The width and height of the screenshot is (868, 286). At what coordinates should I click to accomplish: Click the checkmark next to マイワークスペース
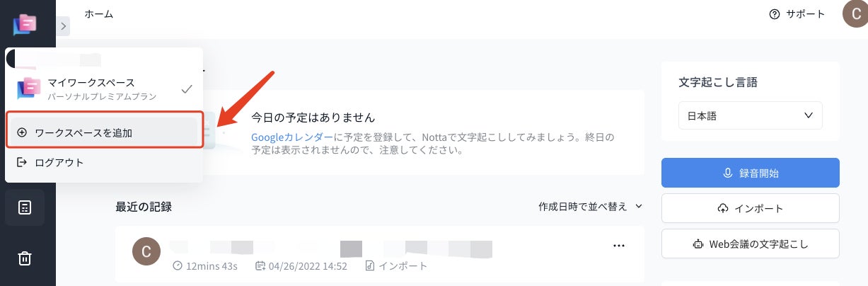tap(187, 89)
